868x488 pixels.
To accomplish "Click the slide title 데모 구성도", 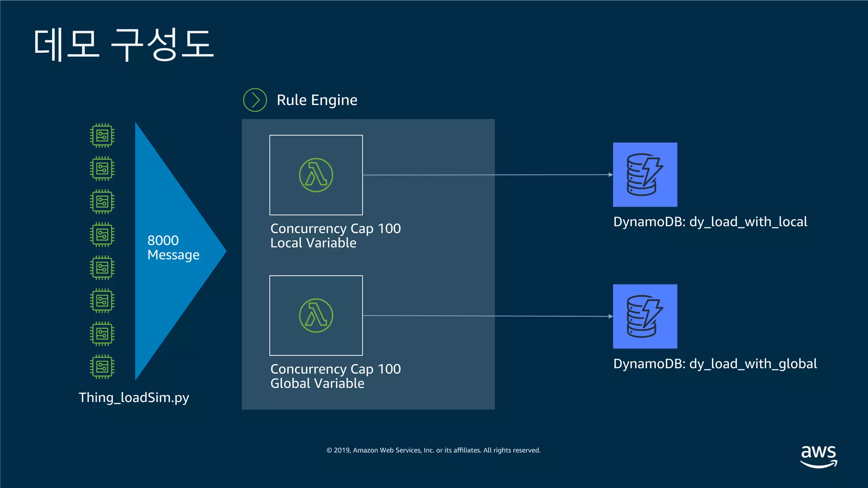I will 124,44.
